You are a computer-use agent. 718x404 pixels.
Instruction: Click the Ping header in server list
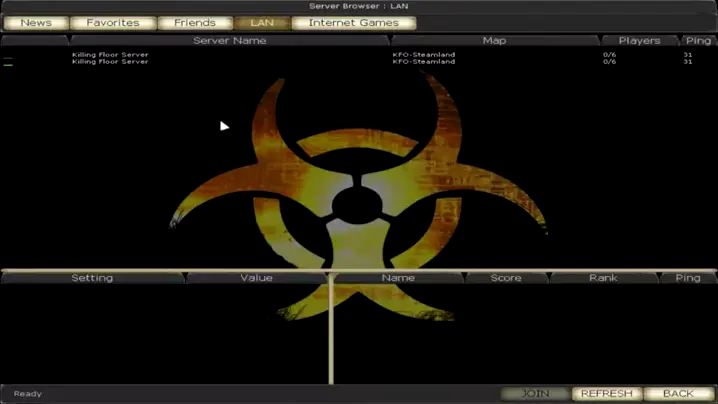pyautogui.click(x=698, y=41)
